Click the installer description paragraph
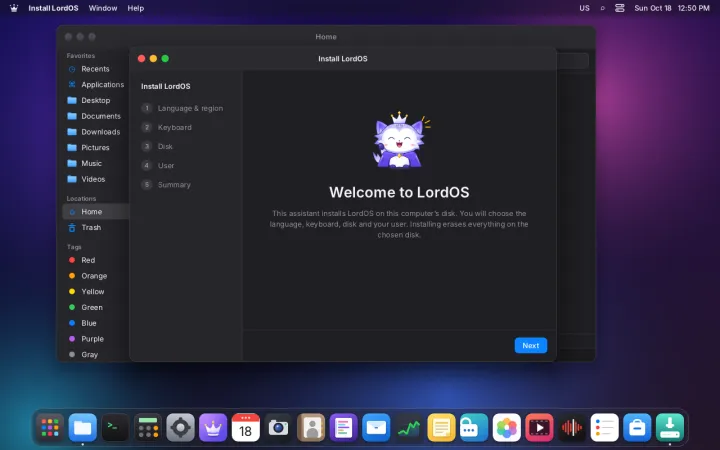This screenshot has height=450, width=720. [399, 224]
